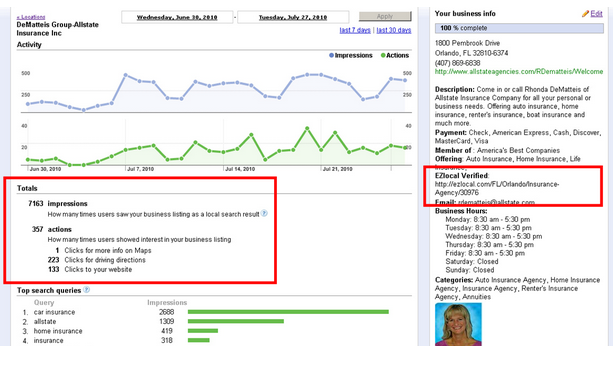
Task: Click the phone number (407) 869-6838
Action: tap(457, 63)
